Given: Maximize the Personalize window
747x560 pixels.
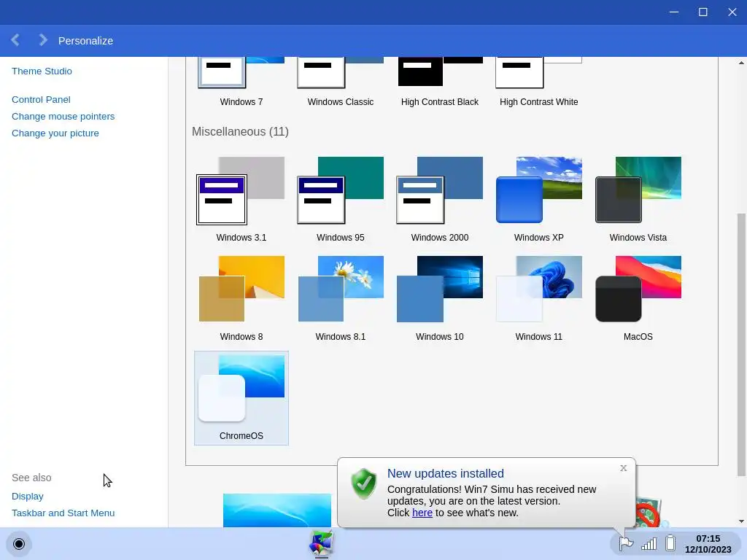Looking at the screenshot, I should 703,12.
